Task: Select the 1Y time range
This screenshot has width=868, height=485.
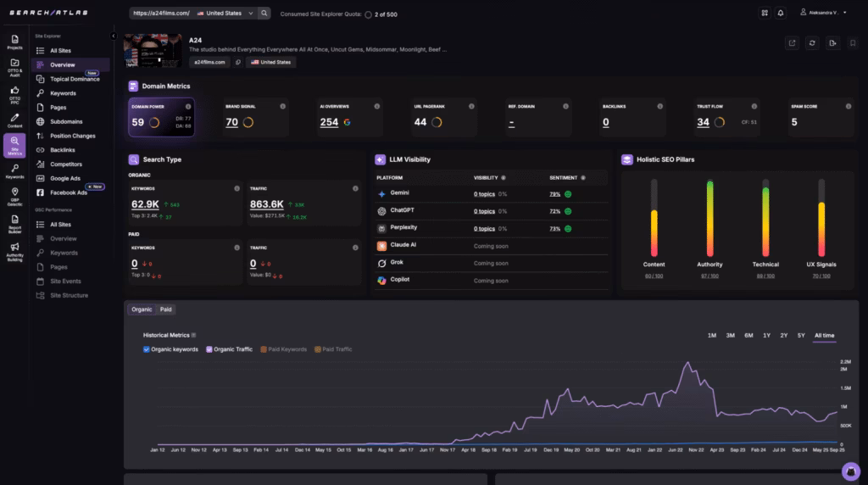Action: click(x=766, y=336)
